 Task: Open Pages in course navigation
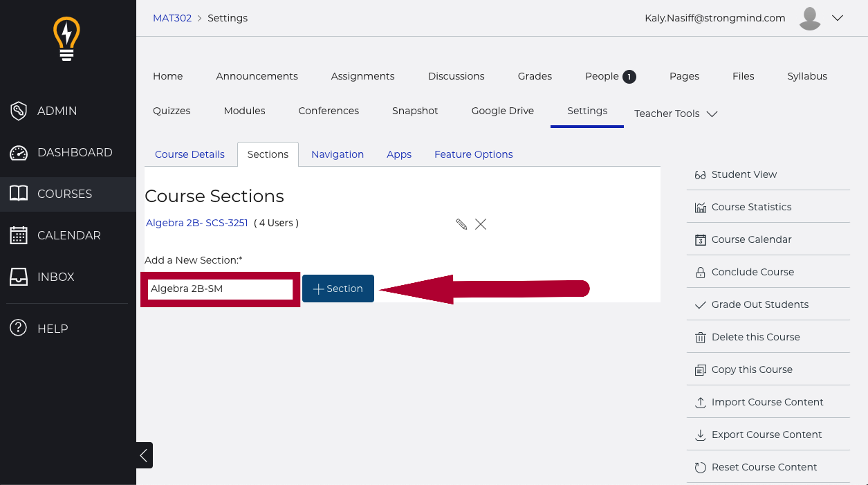pos(685,76)
